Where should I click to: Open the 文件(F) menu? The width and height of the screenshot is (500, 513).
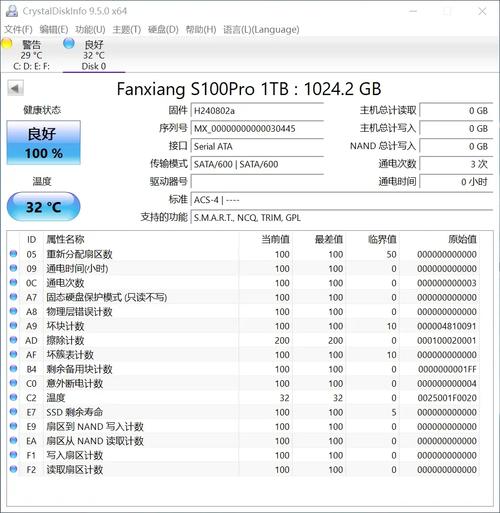18,29
